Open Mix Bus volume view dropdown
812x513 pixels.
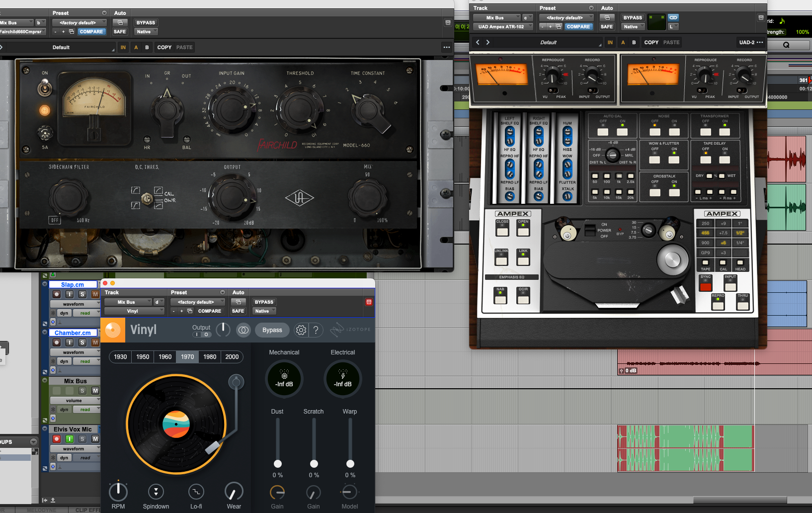click(x=76, y=400)
